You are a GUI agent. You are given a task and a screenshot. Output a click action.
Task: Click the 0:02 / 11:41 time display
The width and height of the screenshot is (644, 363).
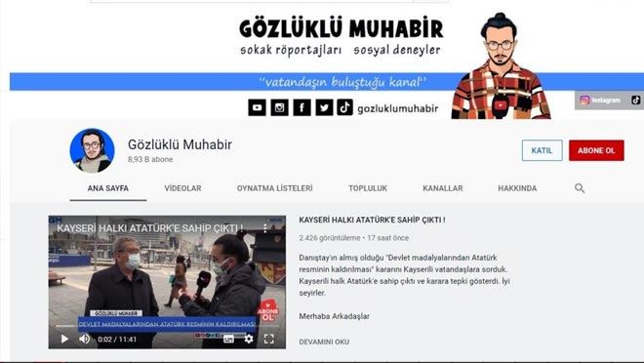point(117,340)
